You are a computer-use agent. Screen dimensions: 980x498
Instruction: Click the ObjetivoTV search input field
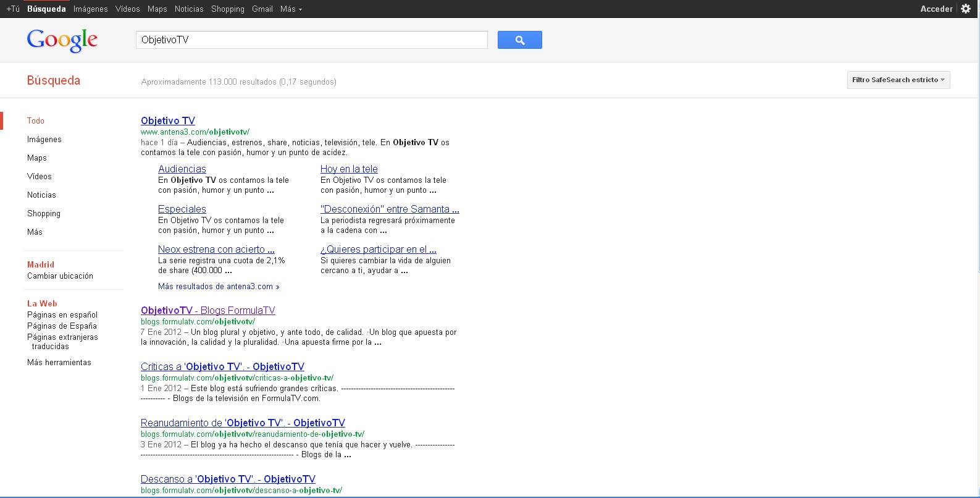tap(311, 40)
